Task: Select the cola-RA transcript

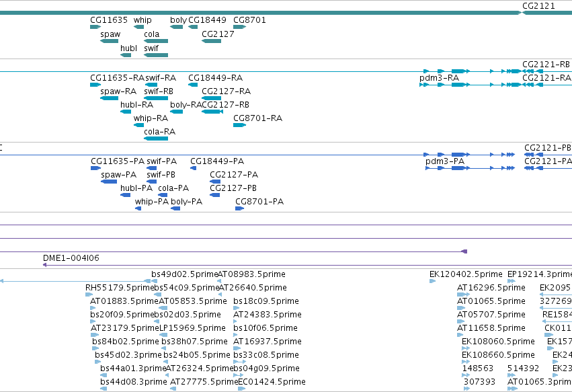Action: pos(156,139)
